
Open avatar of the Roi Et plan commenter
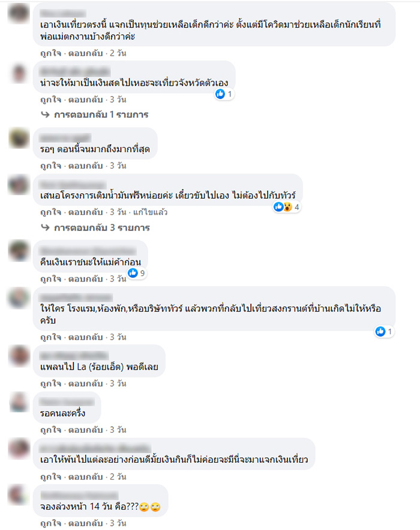tap(19, 355)
